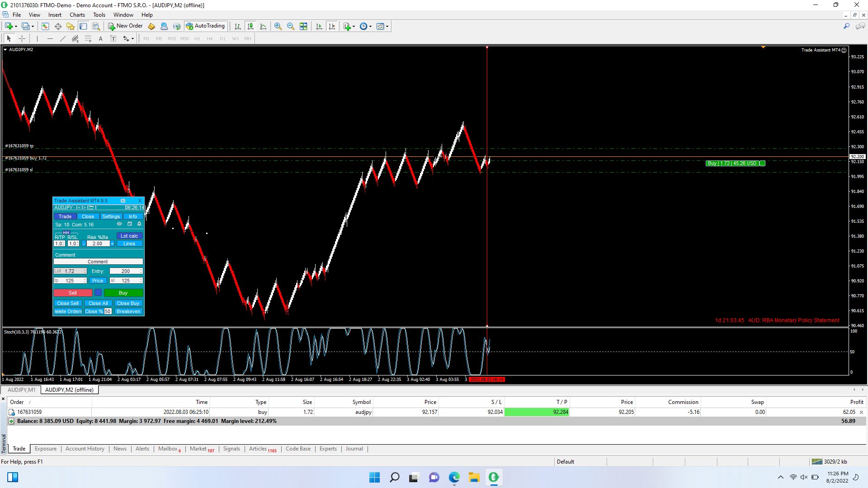Select the Crosshair cursor tool
Viewport: 868px width, 488px height.
(x=22, y=38)
